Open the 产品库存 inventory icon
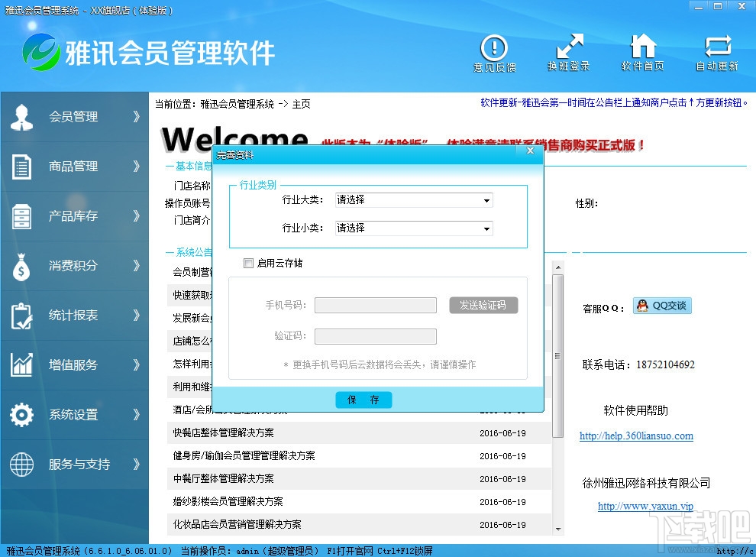Screen dimensions: 756x557 pos(21,215)
